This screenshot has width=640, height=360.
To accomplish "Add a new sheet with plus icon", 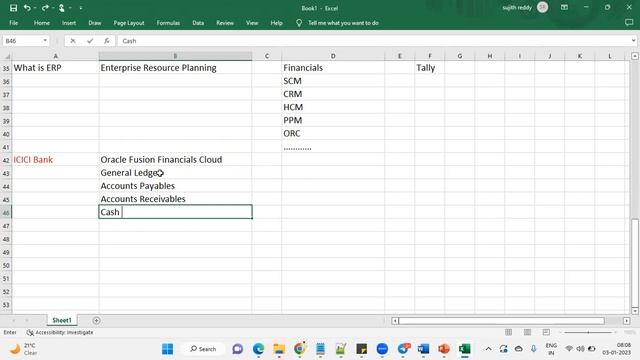I will coord(96,320).
